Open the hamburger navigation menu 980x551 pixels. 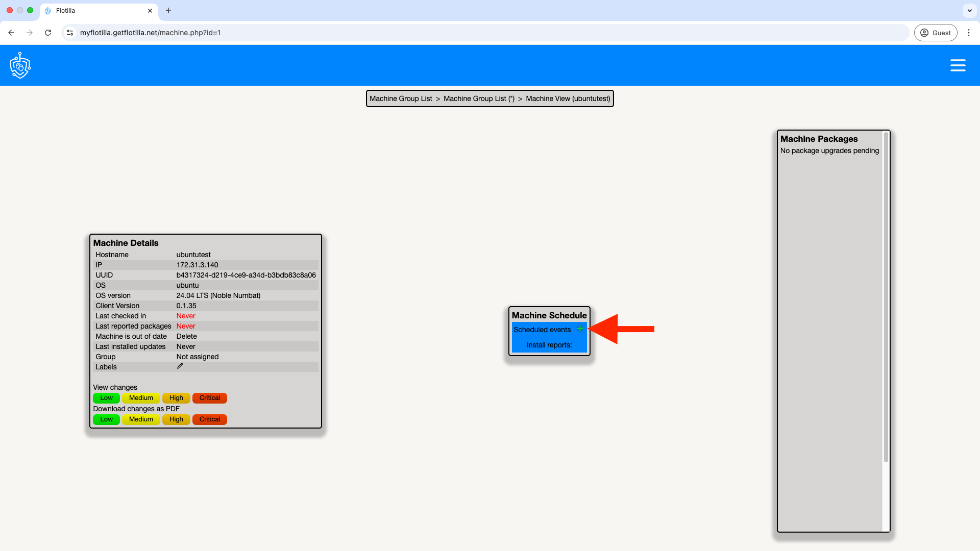click(958, 65)
